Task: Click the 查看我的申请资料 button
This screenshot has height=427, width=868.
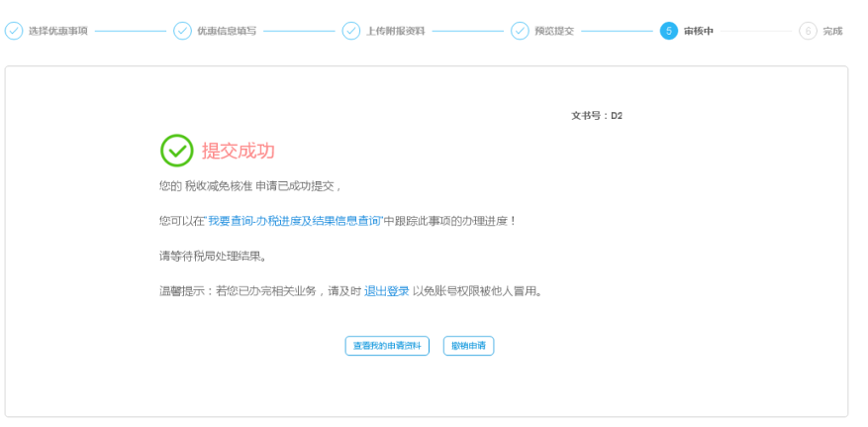Action: [387, 346]
